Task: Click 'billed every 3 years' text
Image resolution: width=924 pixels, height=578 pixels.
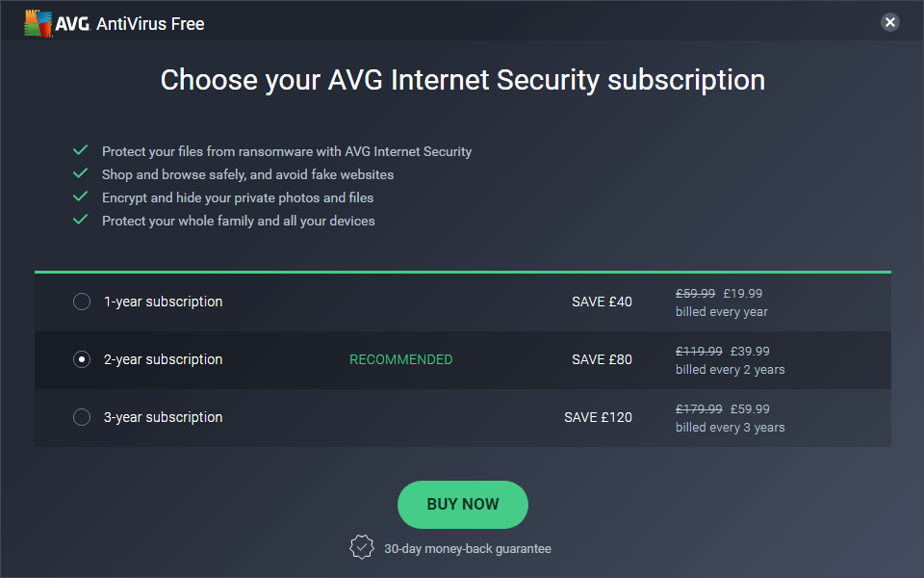Action: tap(730, 428)
